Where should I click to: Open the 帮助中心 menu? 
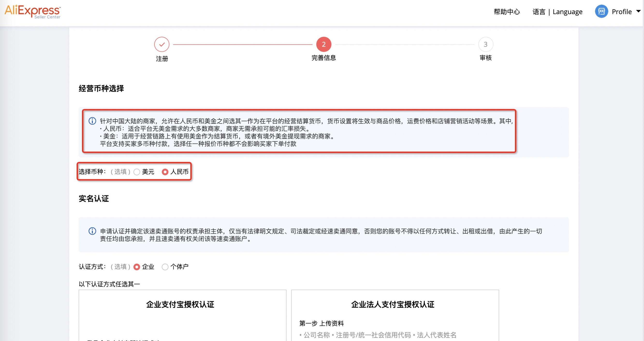(507, 12)
